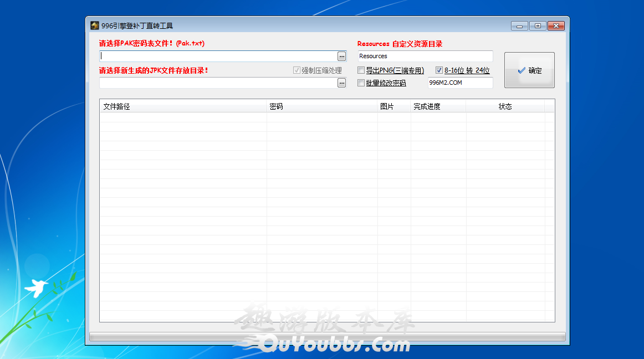Minimize the 996引擎登补丁直转工具 window
Image resolution: width=644 pixels, height=359 pixels.
pyautogui.click(x=519, y=25)
